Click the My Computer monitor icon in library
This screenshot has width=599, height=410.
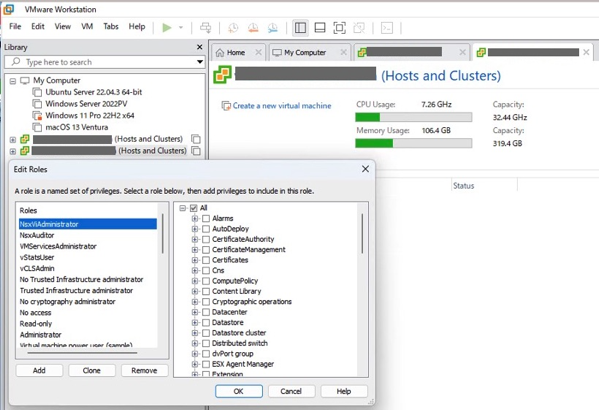(x=25, y=81)
